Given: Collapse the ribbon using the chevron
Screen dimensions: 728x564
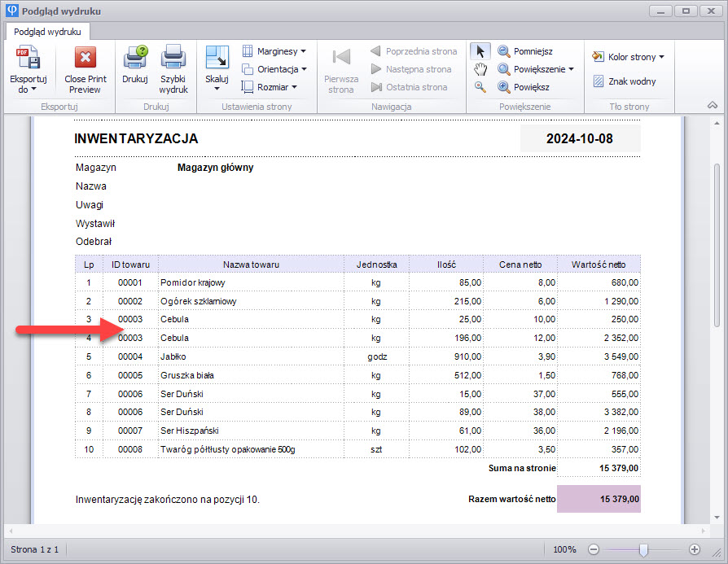Looking at the screenshot, I should (712, 105).
